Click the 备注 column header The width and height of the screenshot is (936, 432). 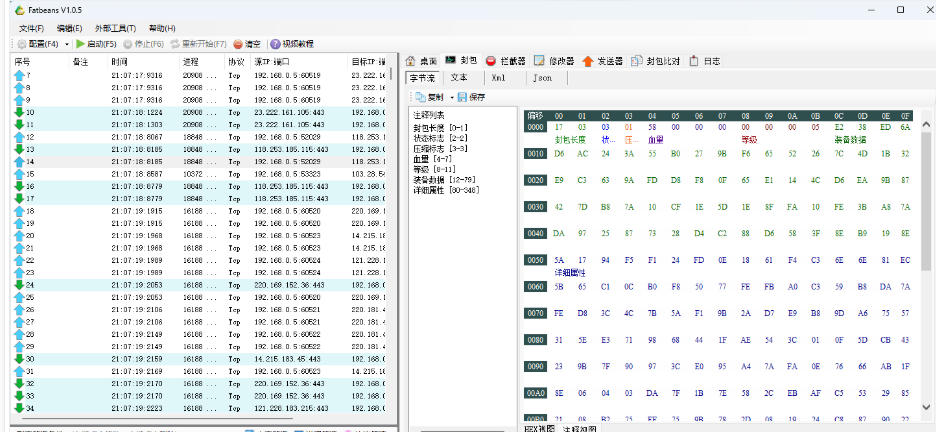click(80, 62)
